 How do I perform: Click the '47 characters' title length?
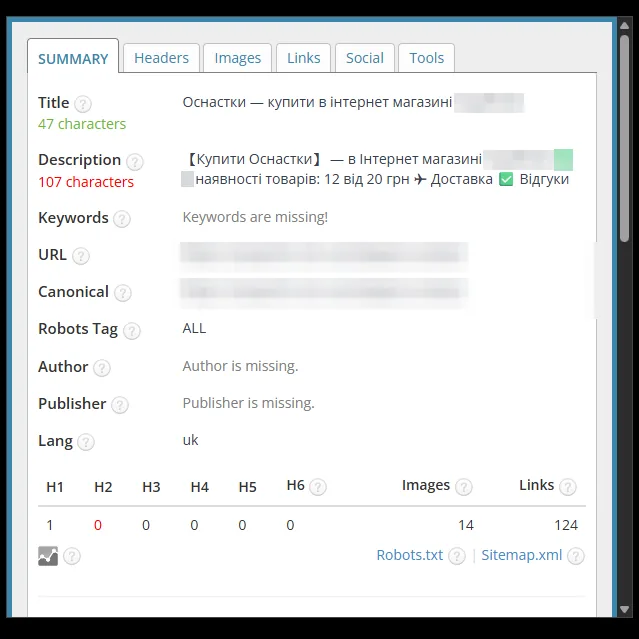(x=82, y=124)
